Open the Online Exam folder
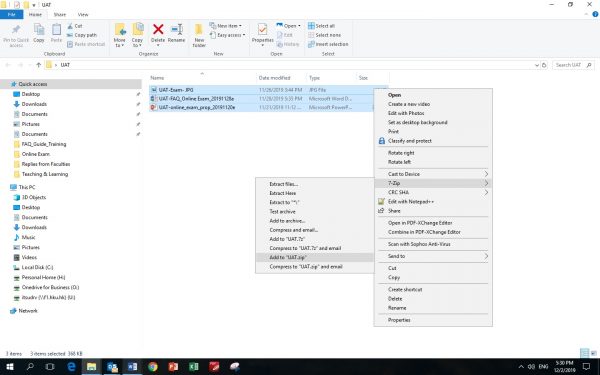Screen dimensions: 600x375 (36, 154)
